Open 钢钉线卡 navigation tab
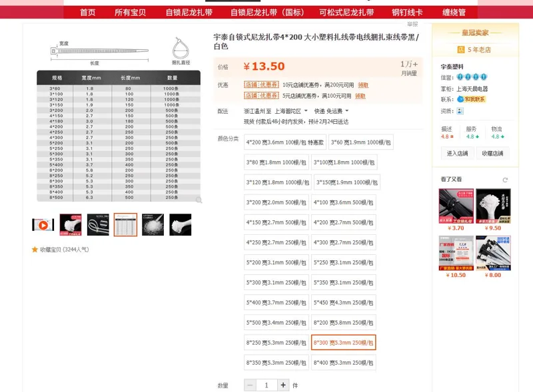 coord(407,13)
